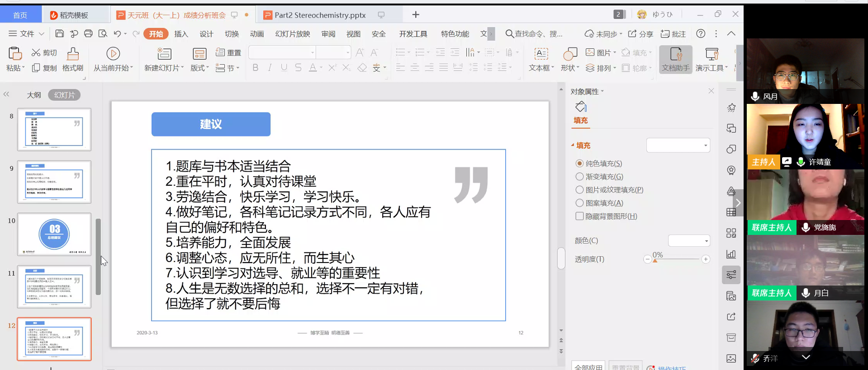
Task: Select the 纯色填充 radio button
Action: pyautogui.click(x=579, y=164)
